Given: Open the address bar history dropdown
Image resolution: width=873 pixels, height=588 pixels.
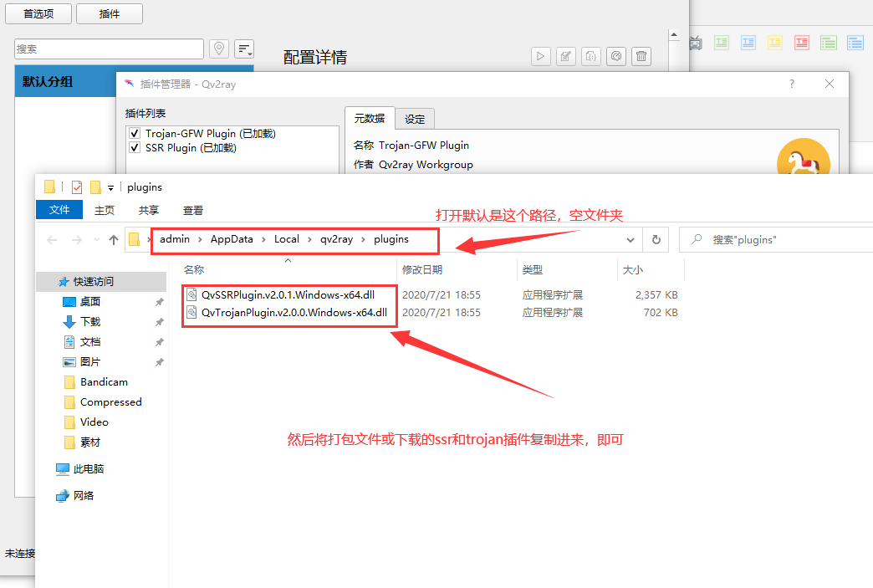Looking at the screenshot, I should point(630,240).
